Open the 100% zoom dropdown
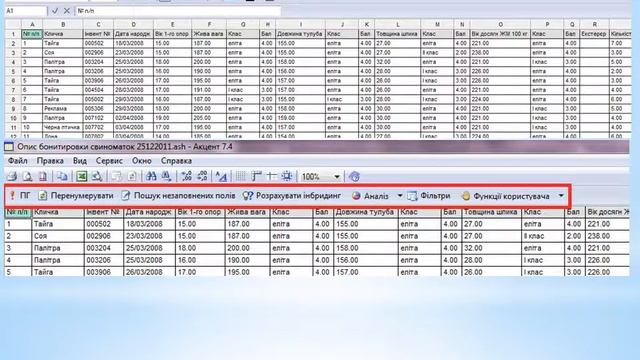The width and height of the screenshot is (640, 360). tap(337, 177)
